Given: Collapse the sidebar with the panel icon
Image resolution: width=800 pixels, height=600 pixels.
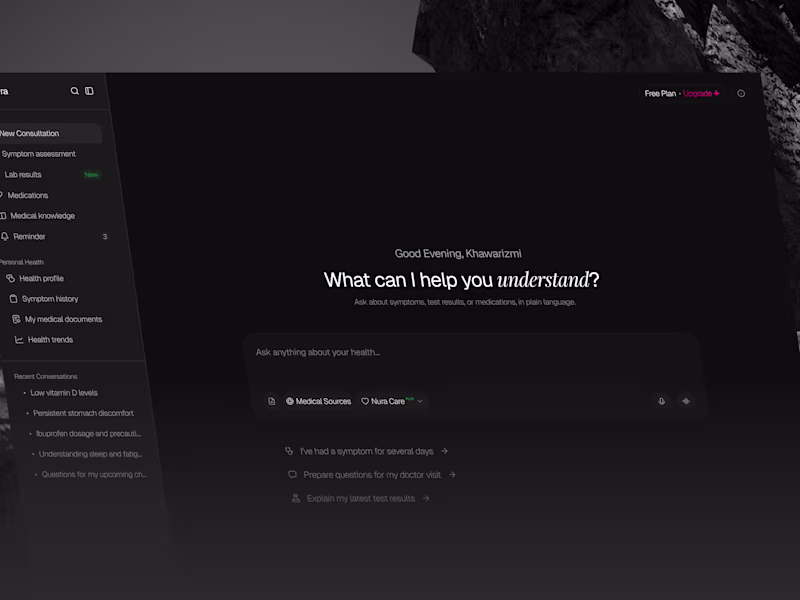Looking at the screenshot, I should coord(89,91).
